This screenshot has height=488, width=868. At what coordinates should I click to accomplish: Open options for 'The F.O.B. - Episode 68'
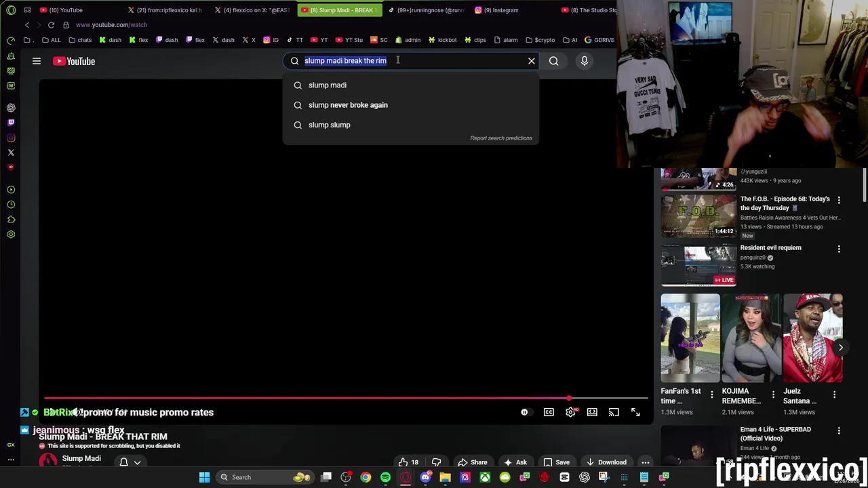pos(839,200)
